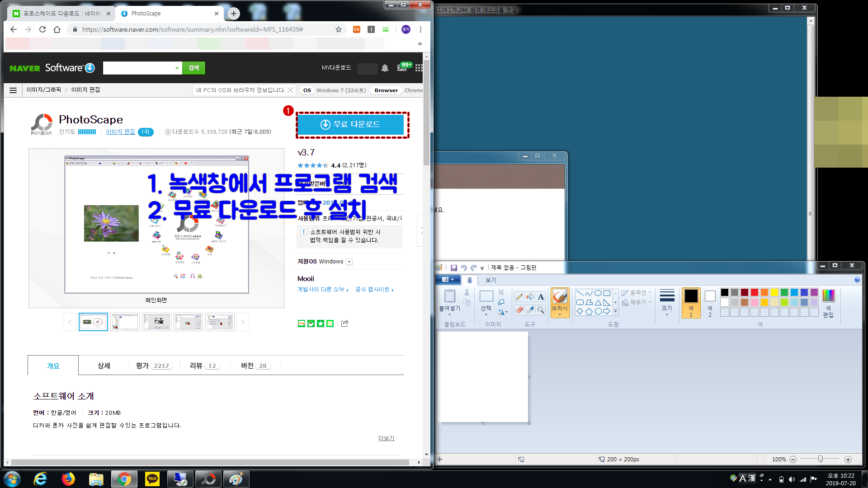The image size is (868, 488).
Task: Switch to the 상세 tab
Action: coord(104,366)
